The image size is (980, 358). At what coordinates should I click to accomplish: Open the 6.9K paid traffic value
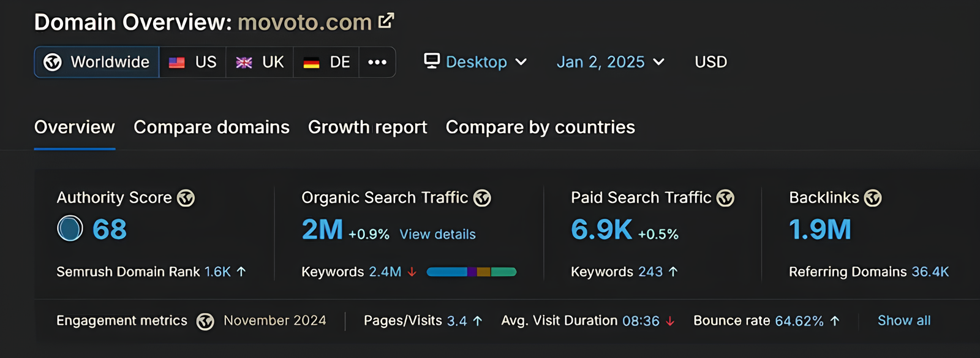601,229
